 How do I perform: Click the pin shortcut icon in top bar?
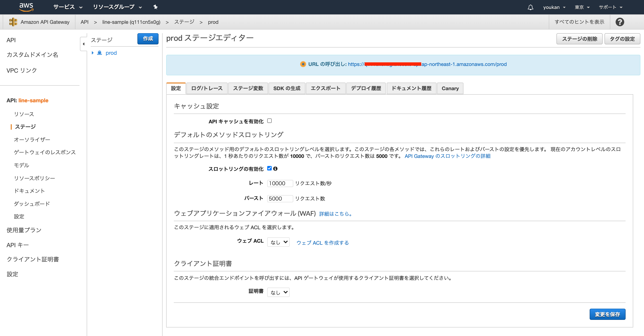155,7
